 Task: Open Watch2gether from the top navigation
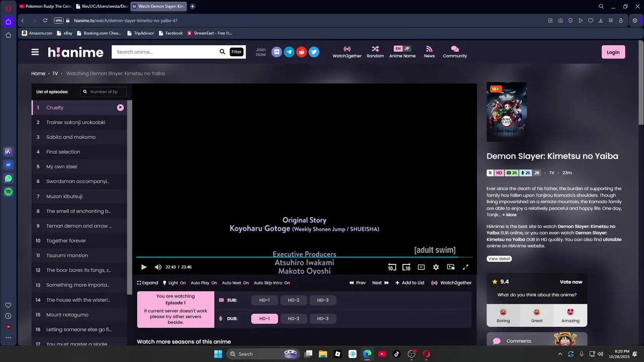click(347, 52)
